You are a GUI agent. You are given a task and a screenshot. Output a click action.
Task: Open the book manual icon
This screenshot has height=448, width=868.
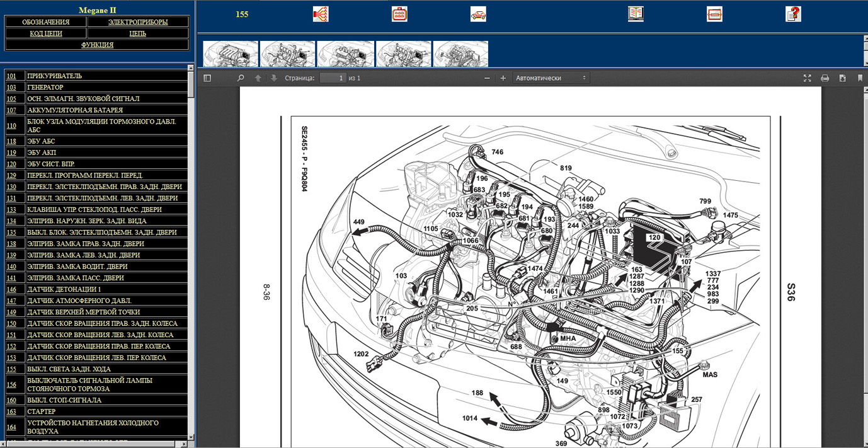pyautogui.click(x=636, y=14)
